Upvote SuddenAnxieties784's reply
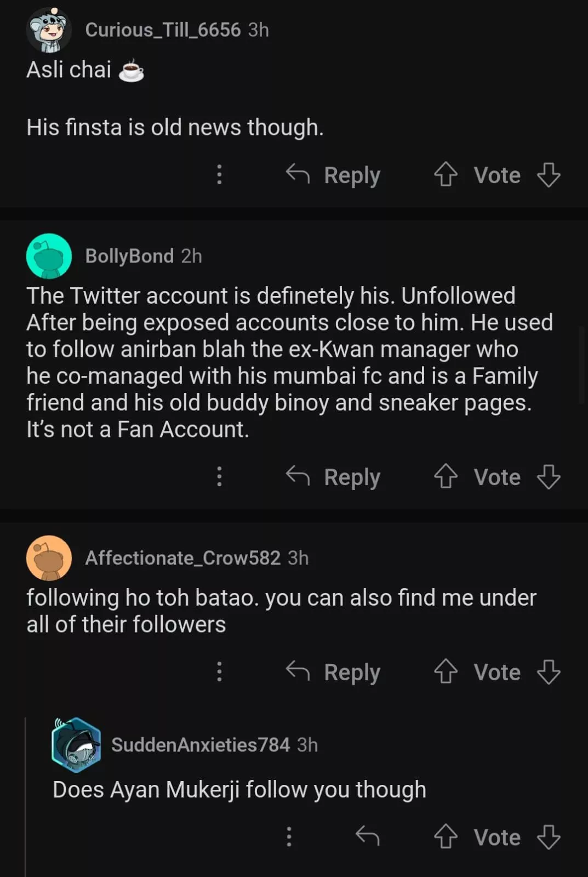The image size is (588, 877). [446, 837]
